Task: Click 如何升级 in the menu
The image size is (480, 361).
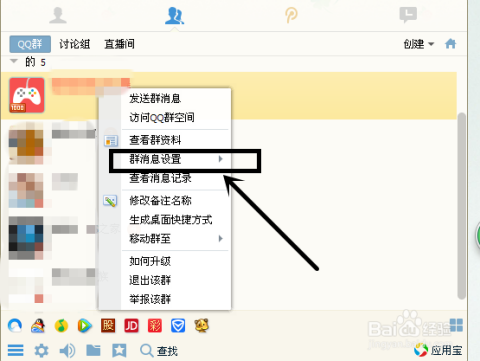Action: (x=150, y=261)
